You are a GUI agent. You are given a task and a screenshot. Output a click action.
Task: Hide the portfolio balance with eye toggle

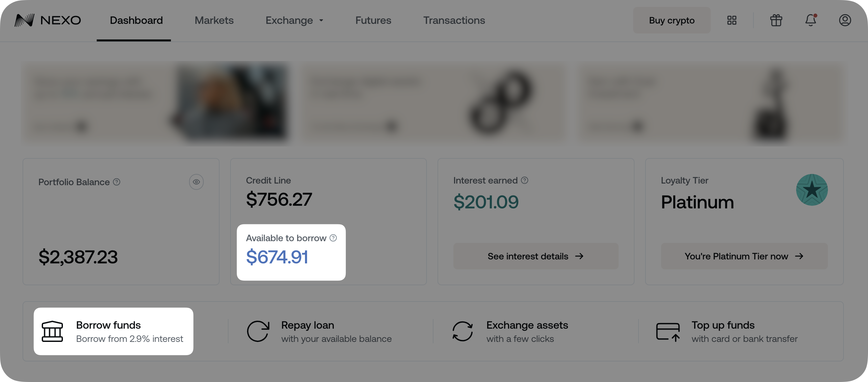click(x=196, y=182)
